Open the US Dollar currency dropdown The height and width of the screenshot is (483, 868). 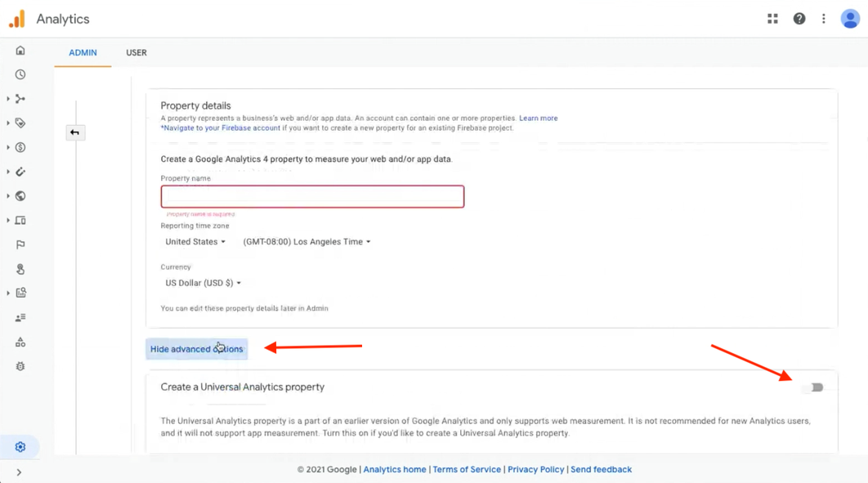(203, 283)
